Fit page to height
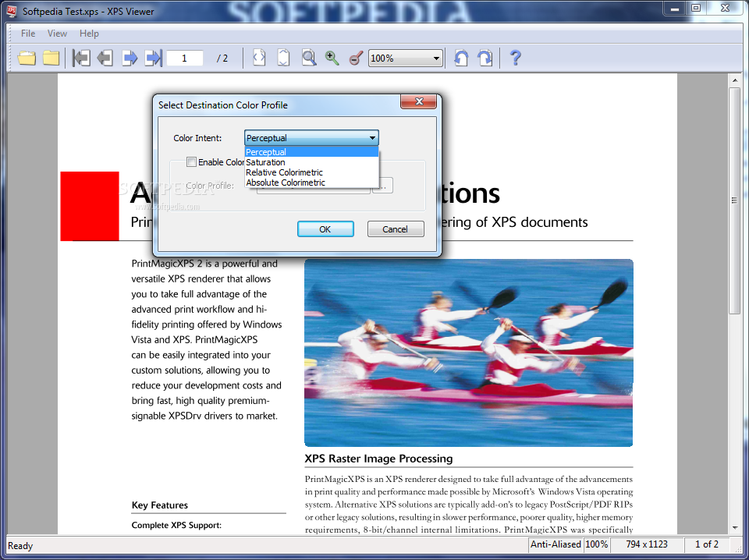This screenshot has width=749, height=560. (284, 58)
